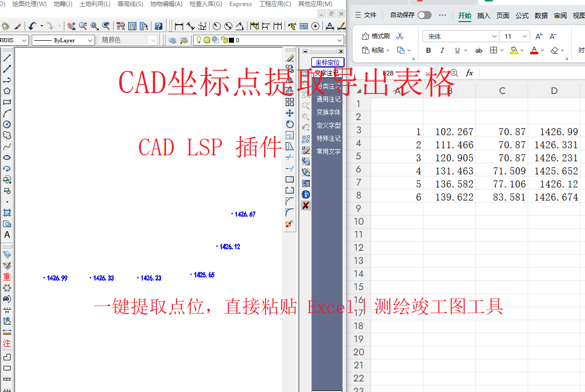Choose the Radius dimension tool
Screen dimensions: 585x392
coord(217,26)
